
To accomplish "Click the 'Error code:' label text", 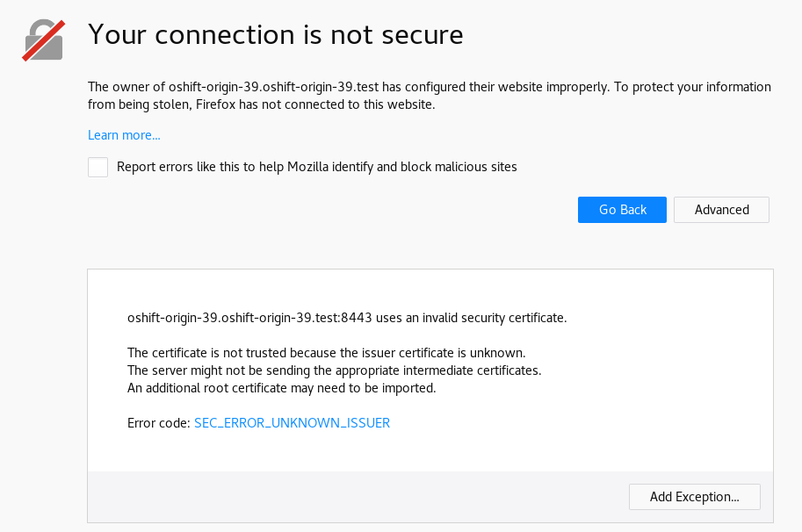I will pos(159,423).
